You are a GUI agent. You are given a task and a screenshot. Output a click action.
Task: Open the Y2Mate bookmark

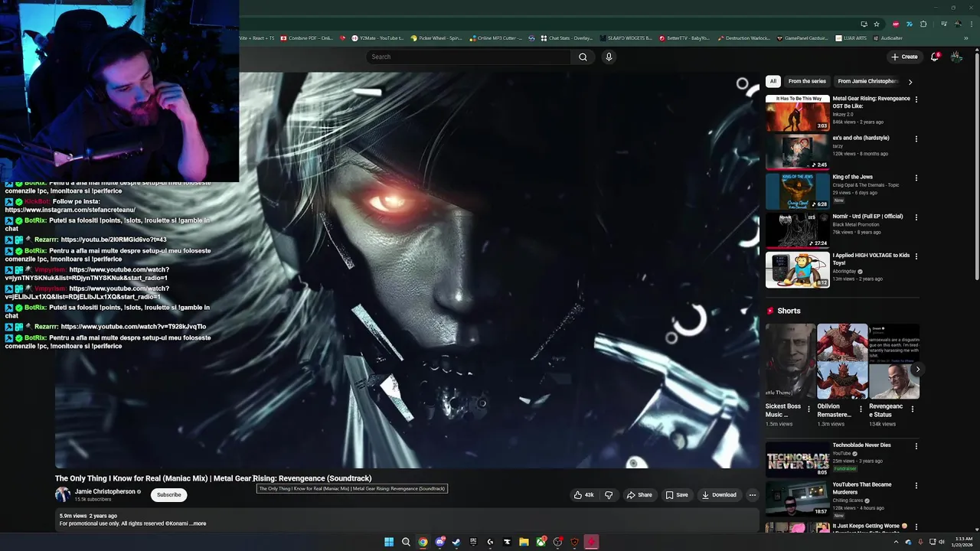click(x=377, y=38)
